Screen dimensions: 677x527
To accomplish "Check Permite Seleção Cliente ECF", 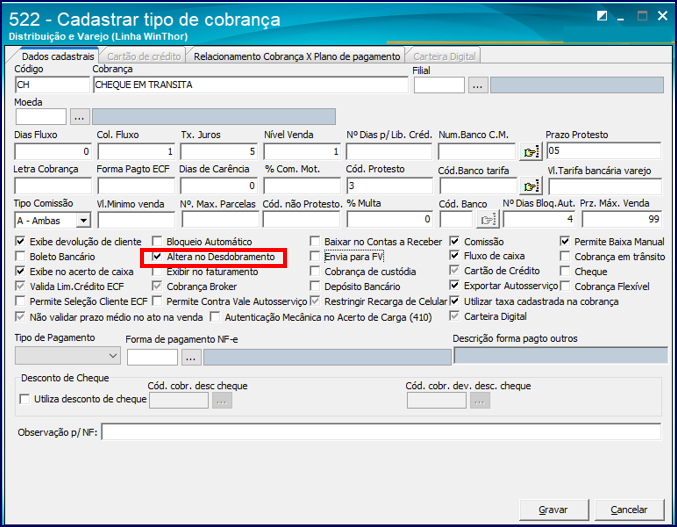I will point(20,301).
